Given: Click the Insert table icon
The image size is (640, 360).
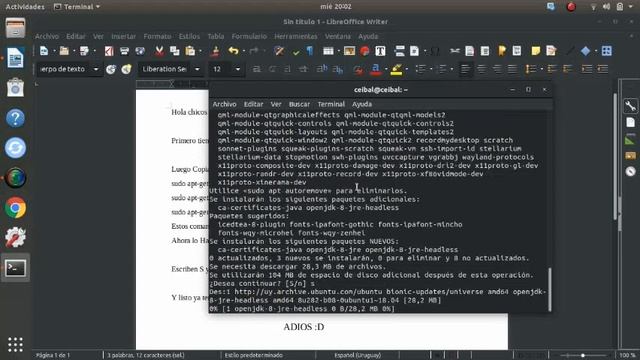Looking at the screenshot, I should click(x=328, y=51).
